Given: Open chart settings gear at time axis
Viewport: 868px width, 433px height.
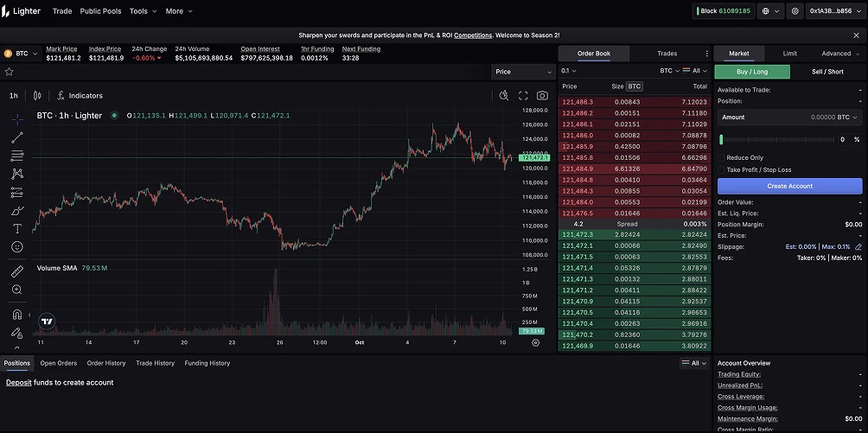Looking at the screenshot, I should [x=535, y=343].
